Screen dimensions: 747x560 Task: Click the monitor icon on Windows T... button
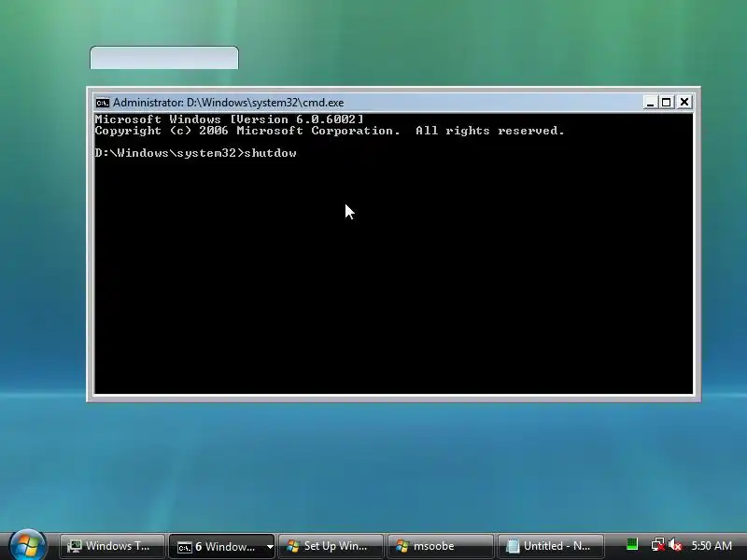pyautogui.click(x=74, y=546)
